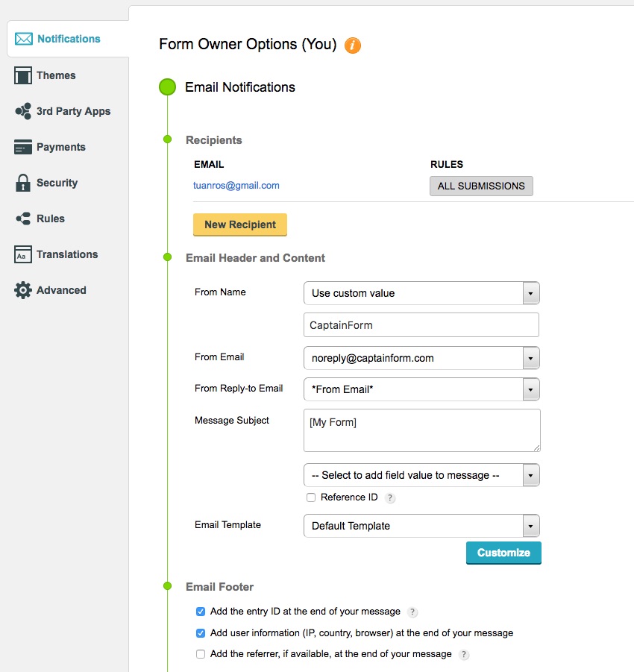Open the tuanros@gmail.com recipient link
Viewport: 634px width, 672px height.
coord(236,186)
